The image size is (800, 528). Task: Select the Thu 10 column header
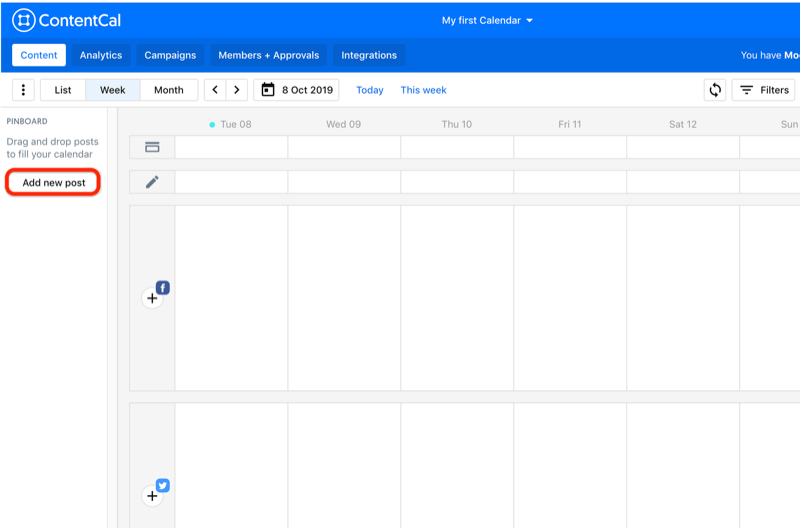click(x=457, y=124)
